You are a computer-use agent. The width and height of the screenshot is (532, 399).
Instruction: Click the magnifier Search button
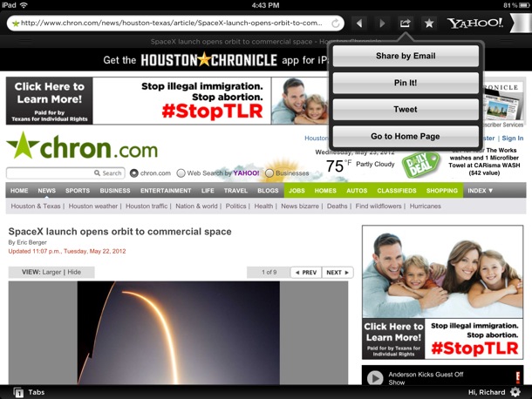pyautogui.click(x=108, y=172)
